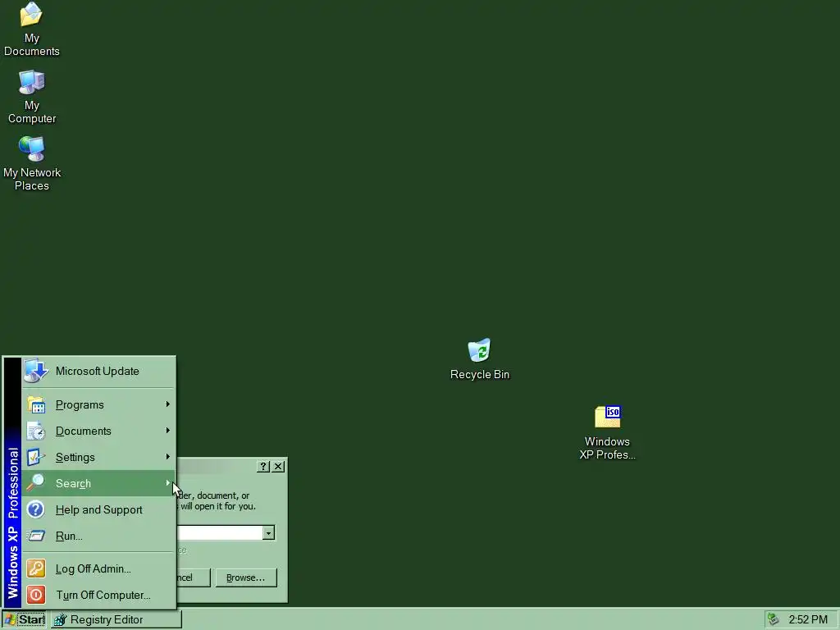Image resolution: width=840 pixels, height=630 pixels.
Task: Open the Run dialog dropdown arrow
Action: [x=268, y=533]
